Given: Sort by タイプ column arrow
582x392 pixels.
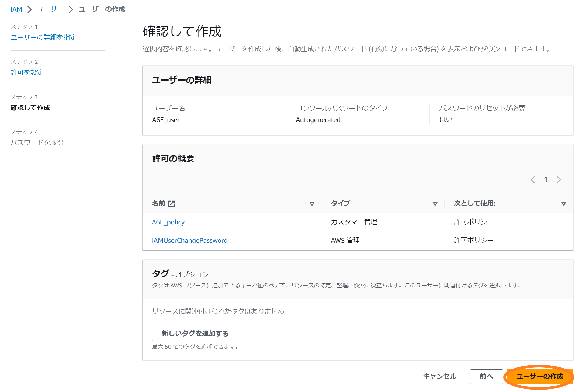Looking at the screenshot, I should click(435, 204).
